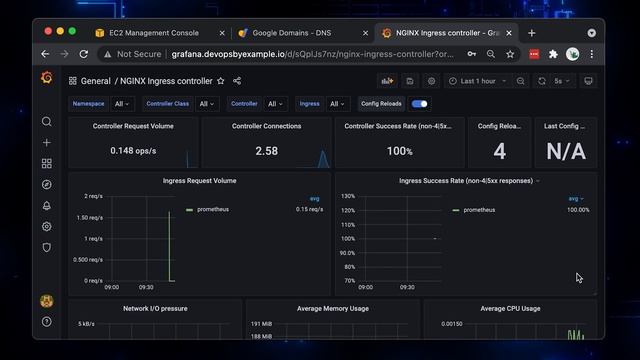Click the avg column header in Request Volume legend
640x360 pixels.
(x=314, y=199)
